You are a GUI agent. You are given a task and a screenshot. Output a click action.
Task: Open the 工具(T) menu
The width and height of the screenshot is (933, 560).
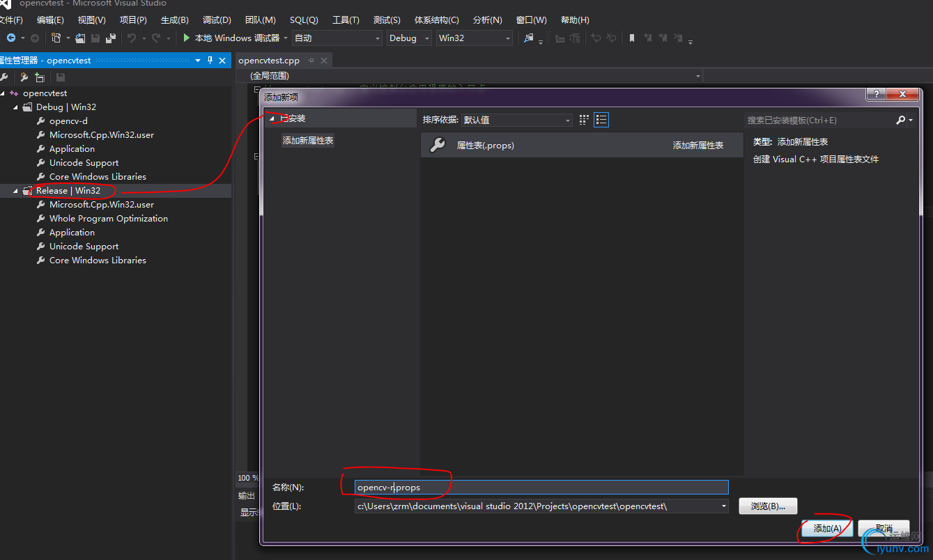coord(346,20)
